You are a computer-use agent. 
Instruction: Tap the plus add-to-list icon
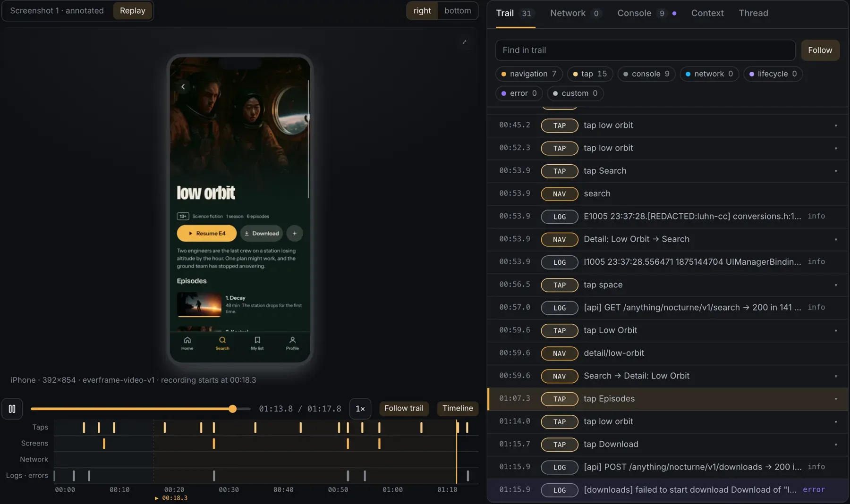295,233
